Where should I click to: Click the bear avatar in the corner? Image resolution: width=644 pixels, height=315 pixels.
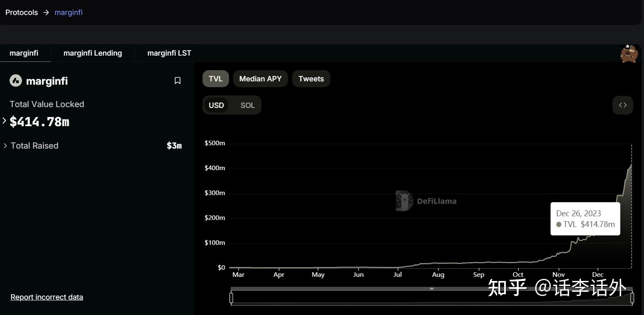[629, 54]
